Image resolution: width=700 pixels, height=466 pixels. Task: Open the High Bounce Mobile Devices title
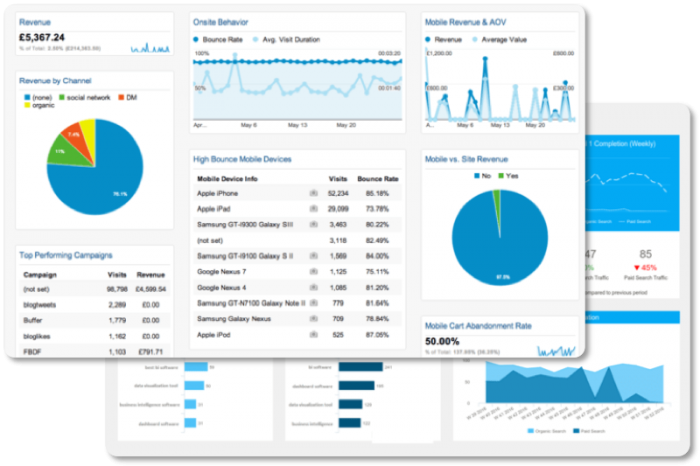[242, 159]
